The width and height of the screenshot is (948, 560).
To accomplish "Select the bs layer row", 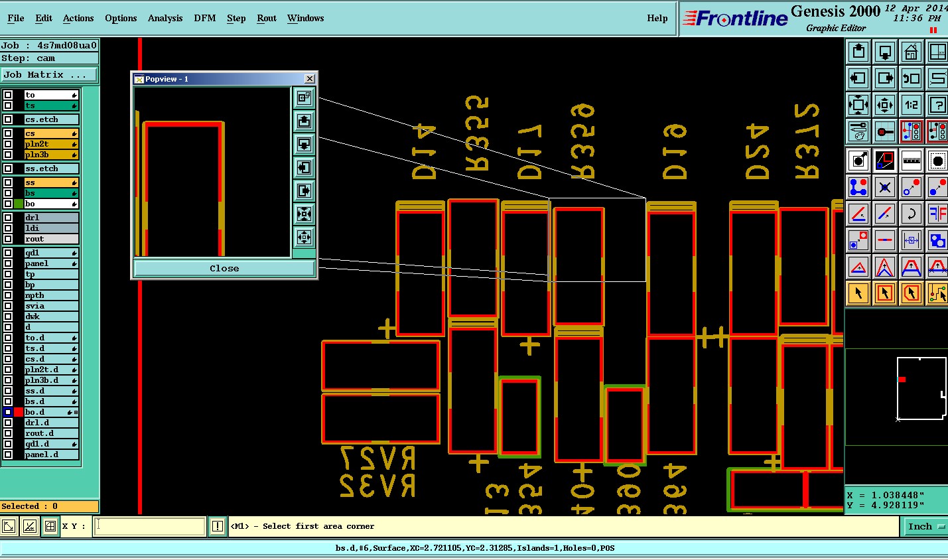I will pos(52,193).
